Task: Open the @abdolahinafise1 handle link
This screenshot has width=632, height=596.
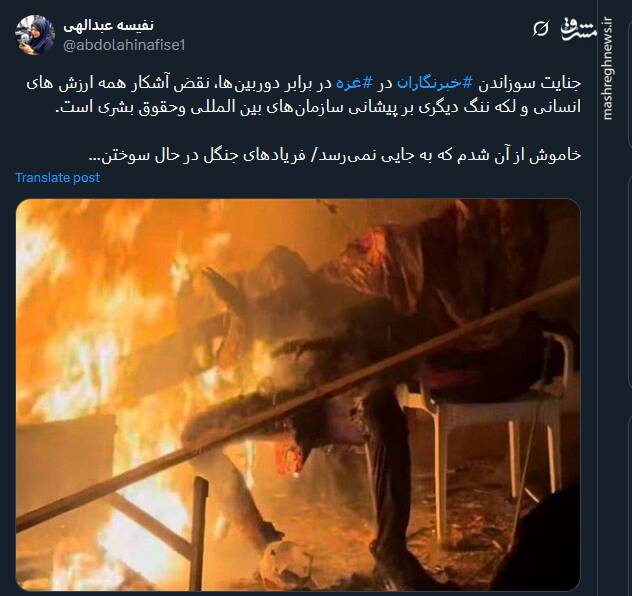Action: (124, 45)
